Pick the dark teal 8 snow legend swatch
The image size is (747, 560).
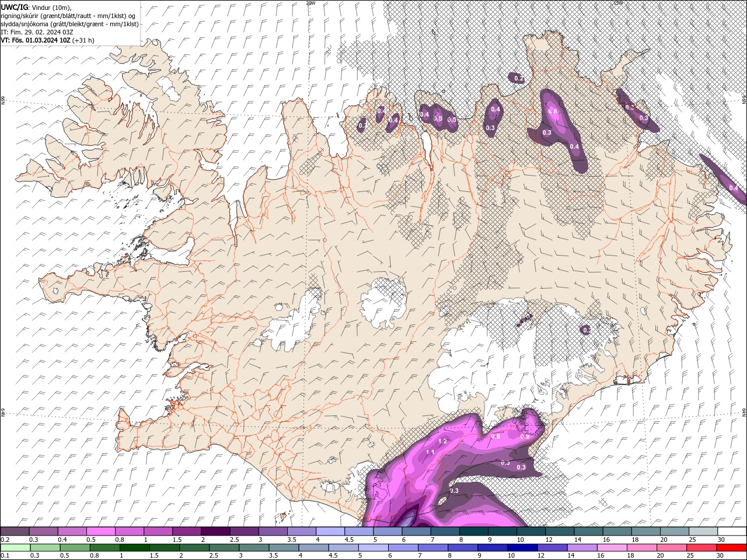pyautogui.click(x=474, y=531)
